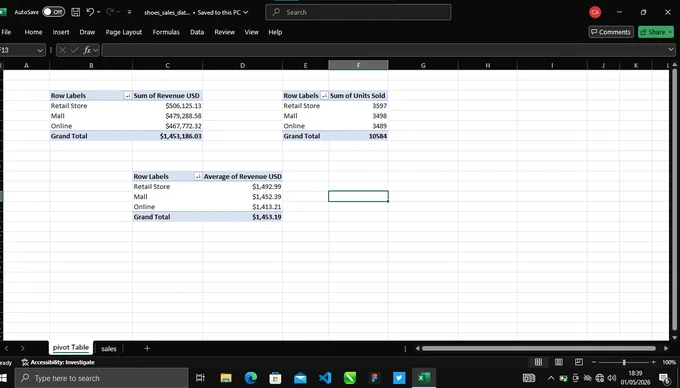Expand the Name Box dropdown
680x388 pixels.
point(40,50)
